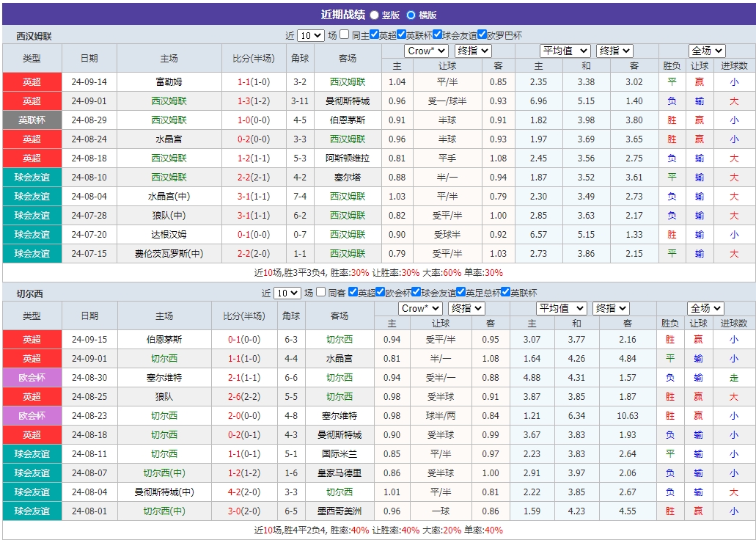Uncheck the 英超 filter above West Ham's matches
Image resolution: width=756 pixels, height=540 pixels.
point(375,34)
